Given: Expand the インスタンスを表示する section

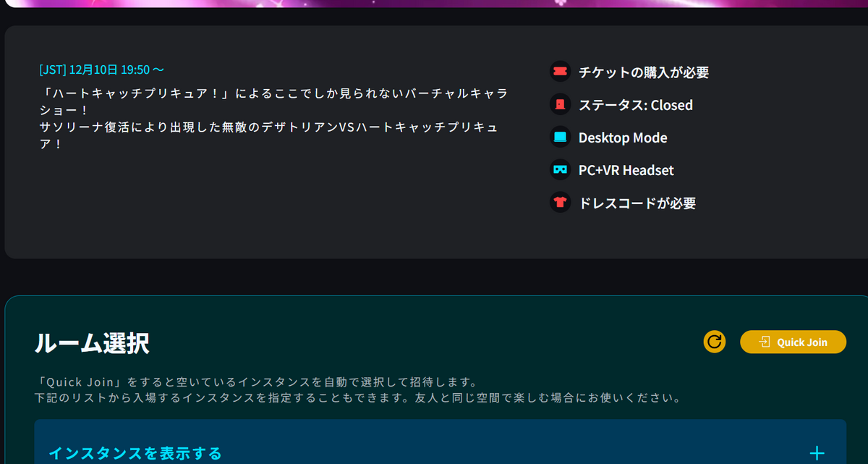Looking at the screenshot, I should click(440, 442).
